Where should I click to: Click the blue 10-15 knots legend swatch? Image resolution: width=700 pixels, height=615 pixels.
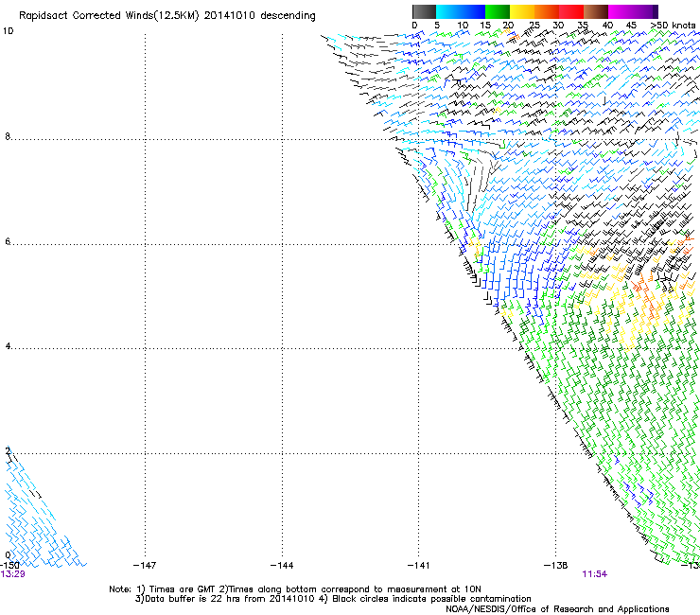coord(473,11)
